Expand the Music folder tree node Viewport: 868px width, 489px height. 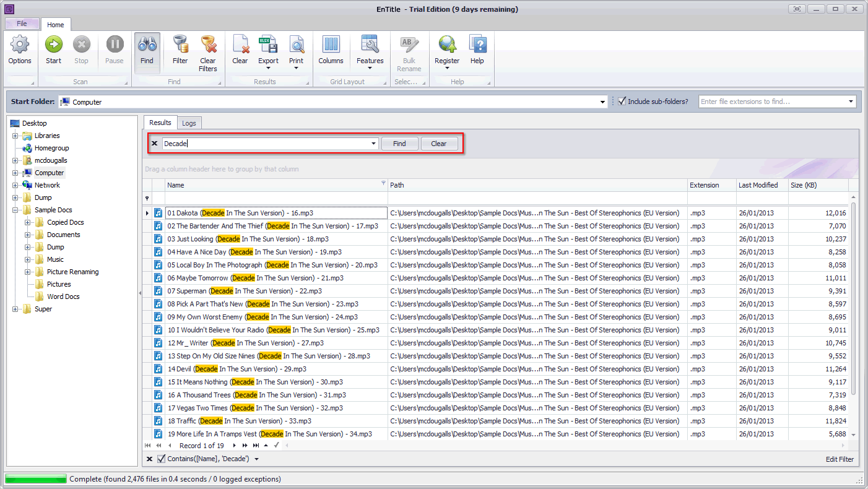(x=28, y=259)
